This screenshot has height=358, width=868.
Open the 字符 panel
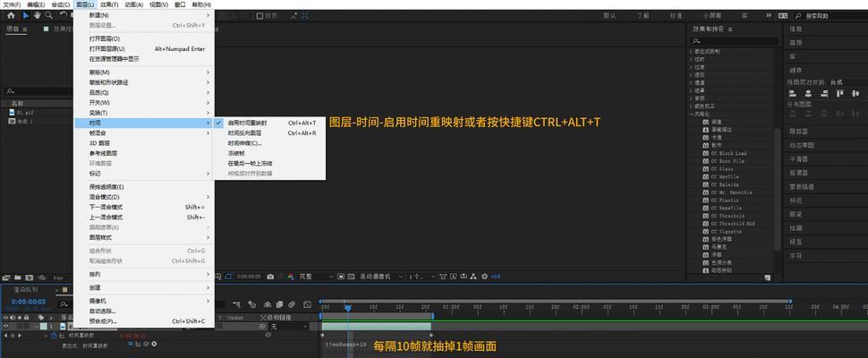[796, 255]
